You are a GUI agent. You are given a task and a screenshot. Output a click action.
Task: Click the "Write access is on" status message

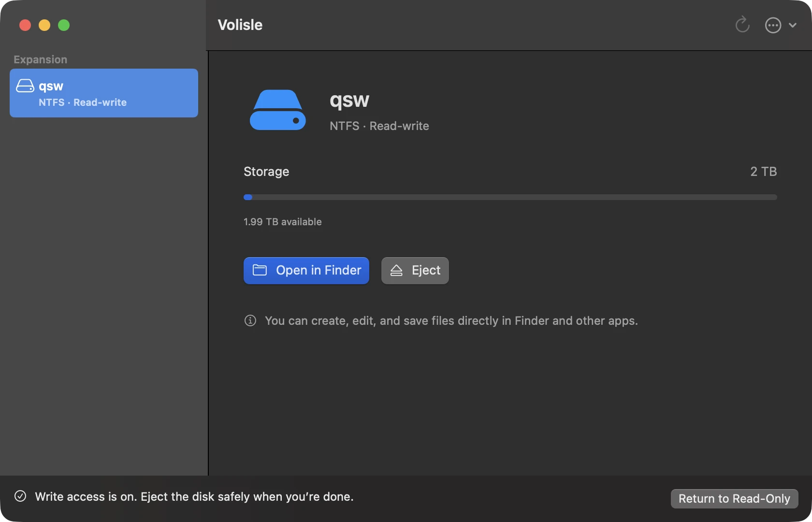tap(194, 497)
